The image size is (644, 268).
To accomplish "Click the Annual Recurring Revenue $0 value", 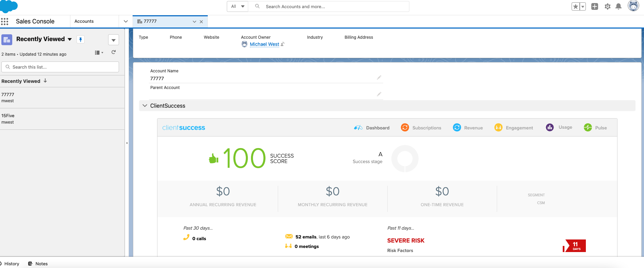I will (x=223, y=191).
